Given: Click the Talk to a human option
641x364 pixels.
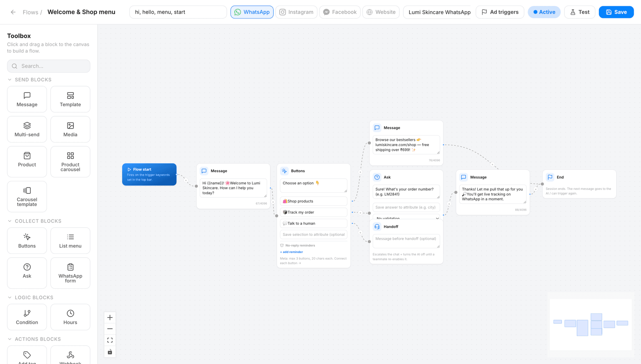Looking at the screenshot, I should coord(314,223).
